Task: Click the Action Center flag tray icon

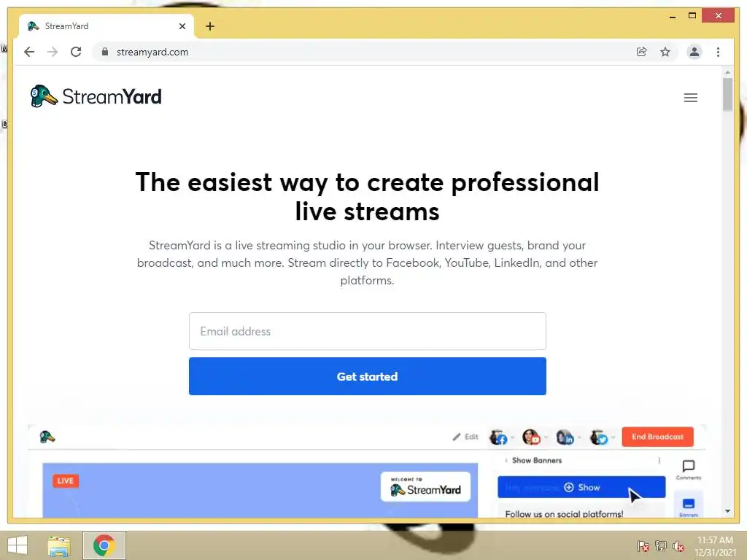Action: [643, 545]
